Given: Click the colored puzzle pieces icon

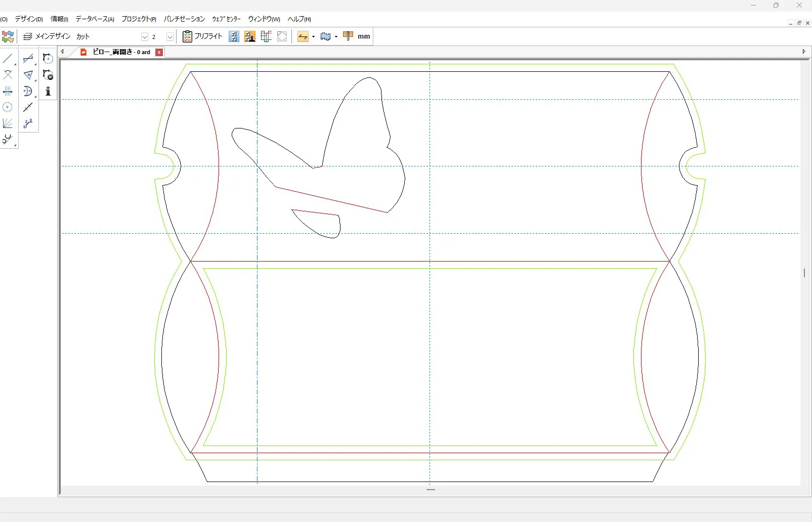Looking at the screenshot, I should [8, 36].
